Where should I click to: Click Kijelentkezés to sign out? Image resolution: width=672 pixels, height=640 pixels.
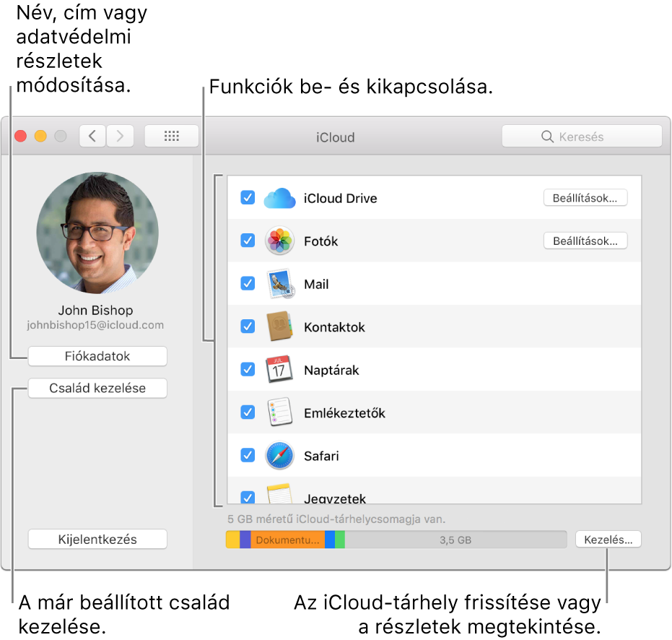pyautogui.click(x=97, y=538)
